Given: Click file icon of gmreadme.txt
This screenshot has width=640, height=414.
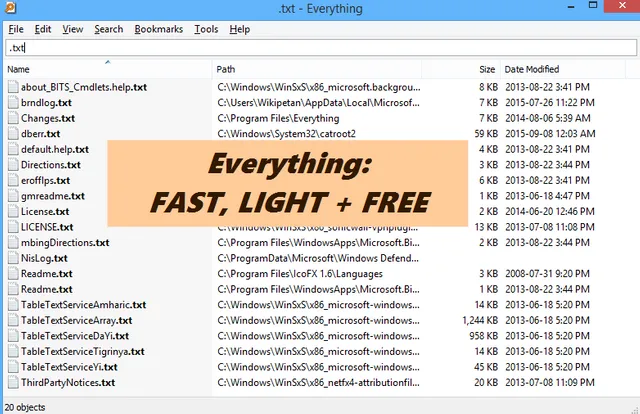Looking at the screenshot, I should pos(13,196).
